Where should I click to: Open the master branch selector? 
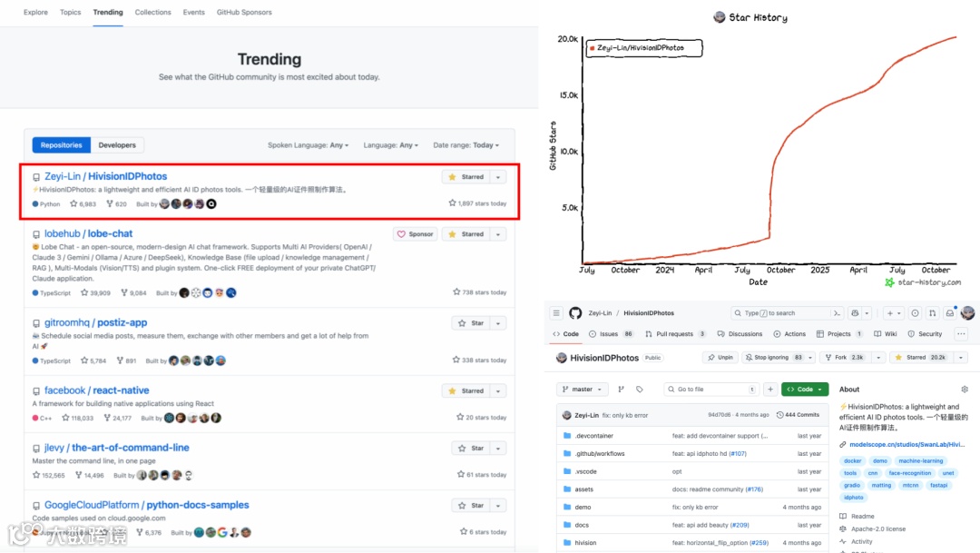tap(582, 390)
